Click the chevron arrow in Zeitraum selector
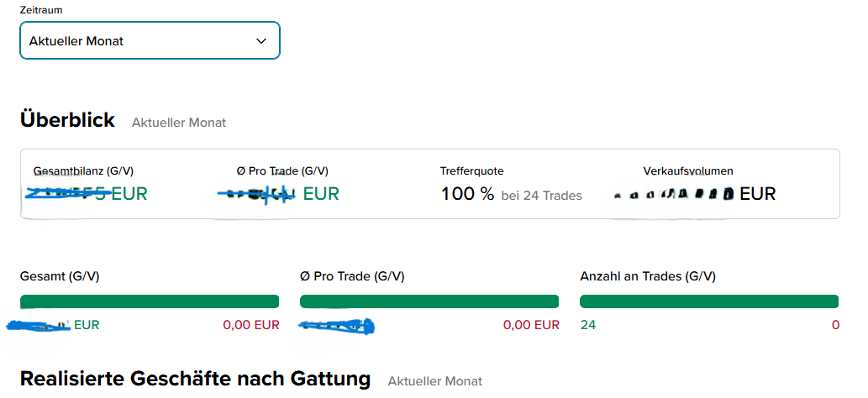Screen dimensions: 868x398 (260, 40)
